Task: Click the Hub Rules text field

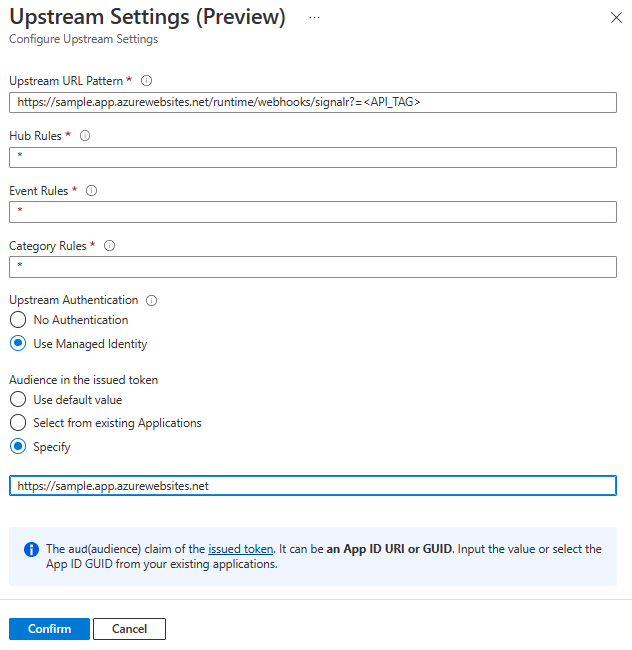Action: coord(312,157)
